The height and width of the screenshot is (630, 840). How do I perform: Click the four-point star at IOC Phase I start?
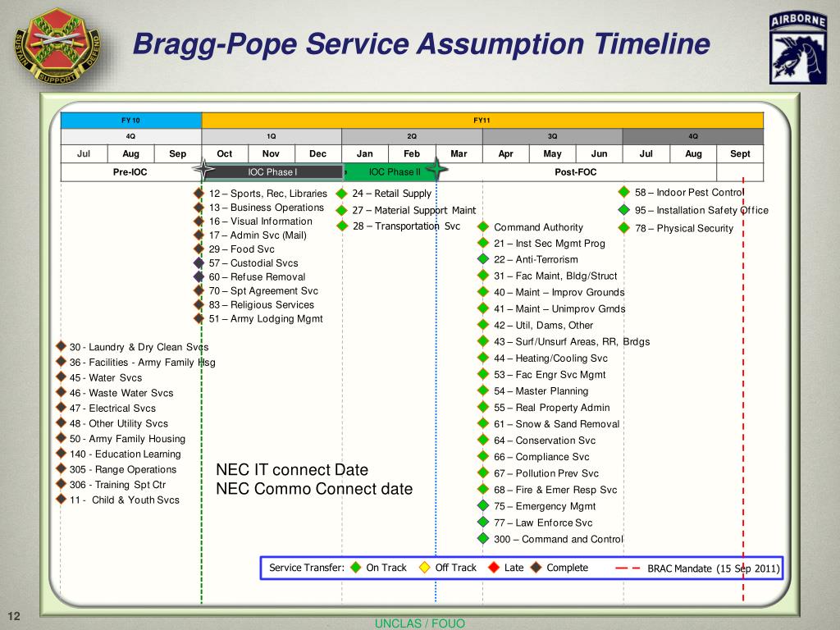tap(203, 169)
